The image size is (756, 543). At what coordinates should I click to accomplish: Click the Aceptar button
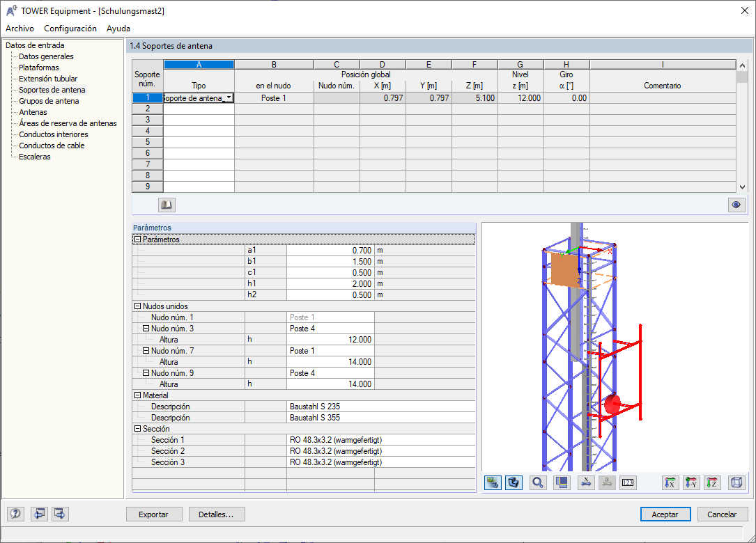(665, 514)
